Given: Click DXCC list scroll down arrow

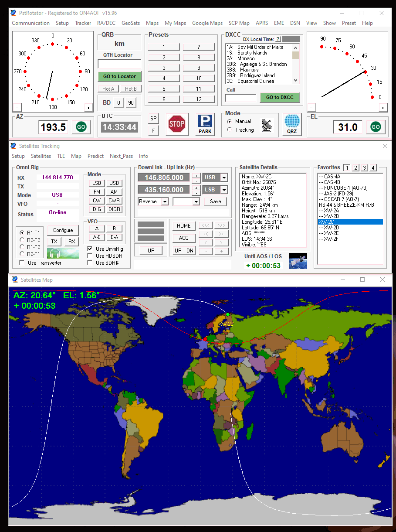Looking at the screenshot, I should coord(296,80).
